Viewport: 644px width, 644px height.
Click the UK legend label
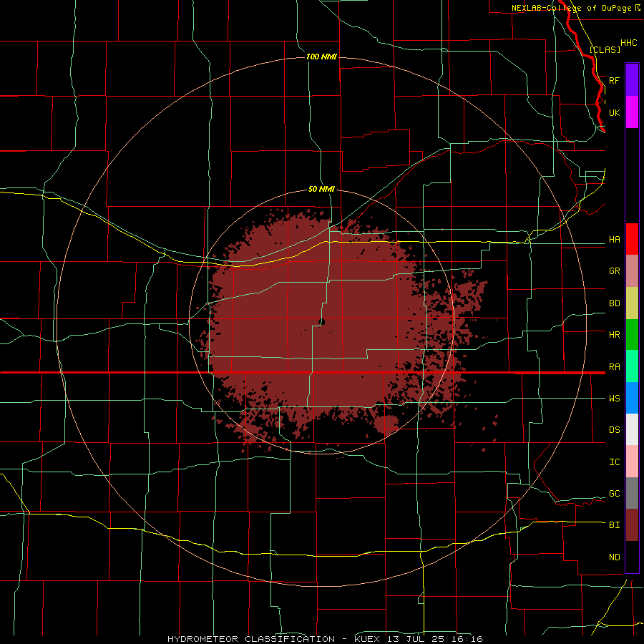pos(614,112)
